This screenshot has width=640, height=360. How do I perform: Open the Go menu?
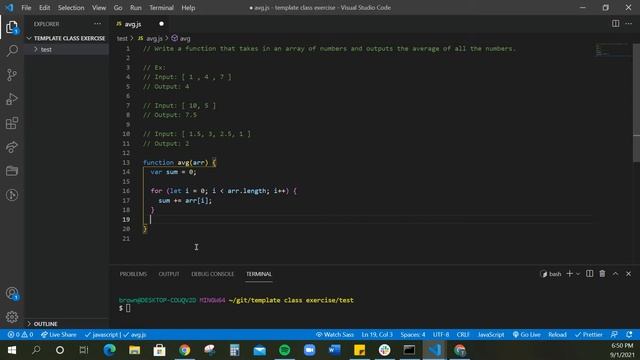(x=118, y=8)
